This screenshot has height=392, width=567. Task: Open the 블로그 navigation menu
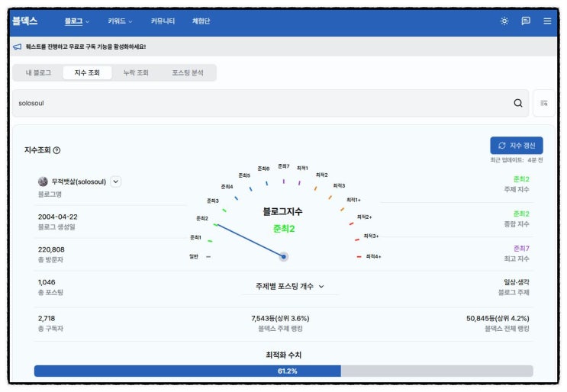point(77,21)
